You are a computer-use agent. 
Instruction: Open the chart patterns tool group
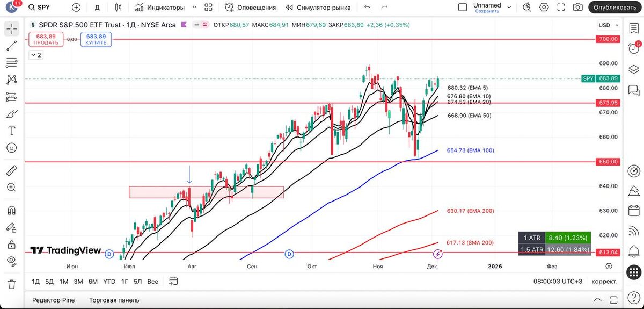[x=12, y=80]
